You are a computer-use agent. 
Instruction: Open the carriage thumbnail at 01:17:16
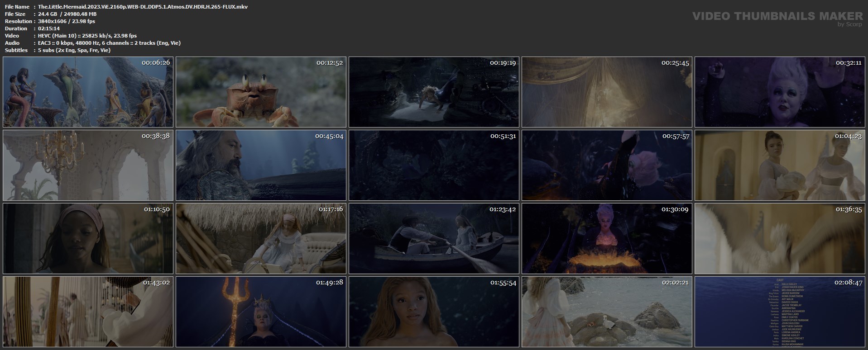pos(261,238)
